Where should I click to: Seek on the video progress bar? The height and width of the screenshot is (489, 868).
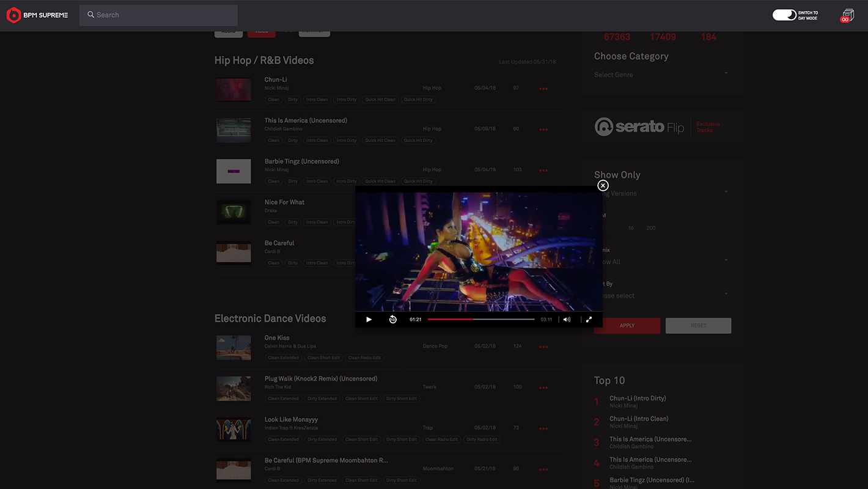tap(480, 320)
